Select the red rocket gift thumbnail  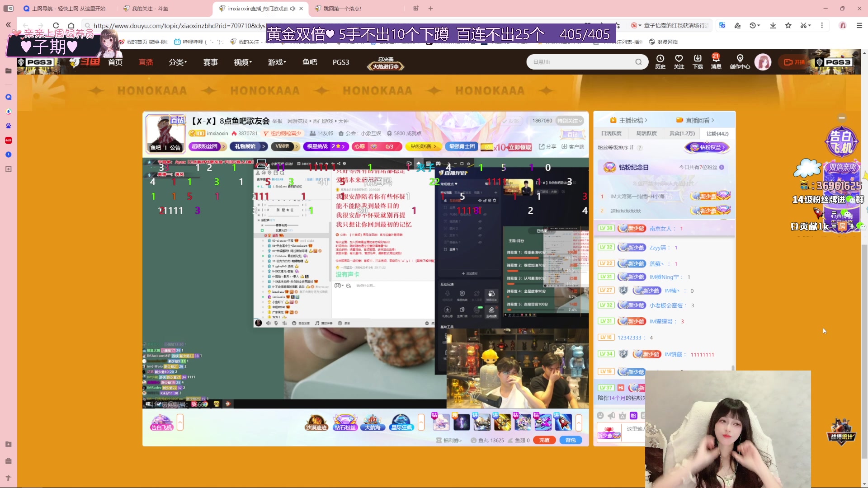click(563, 422)
